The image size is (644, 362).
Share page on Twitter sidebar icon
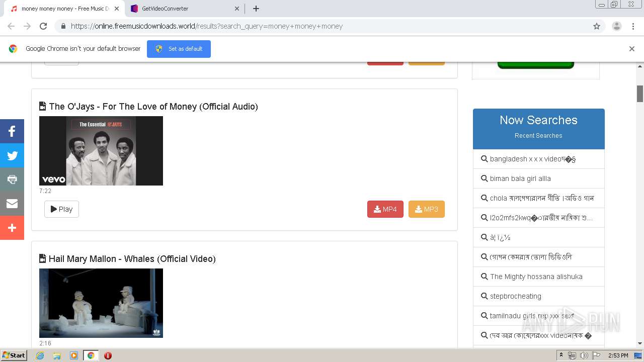[x=12, y=155]
